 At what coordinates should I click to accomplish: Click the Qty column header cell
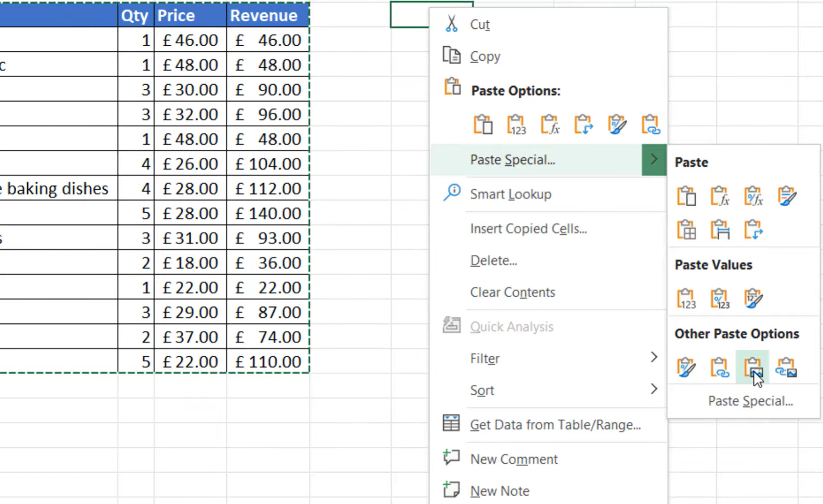click(x=136, y=15)
